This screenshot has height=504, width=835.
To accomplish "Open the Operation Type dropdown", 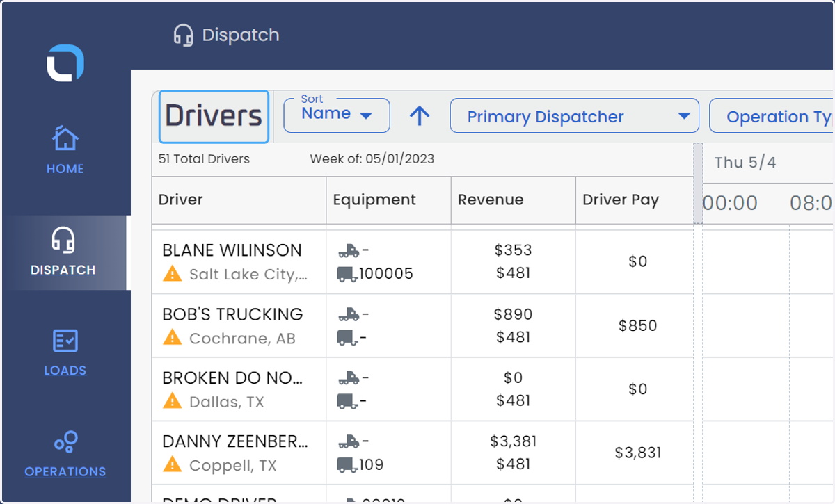I will point(772,116).
